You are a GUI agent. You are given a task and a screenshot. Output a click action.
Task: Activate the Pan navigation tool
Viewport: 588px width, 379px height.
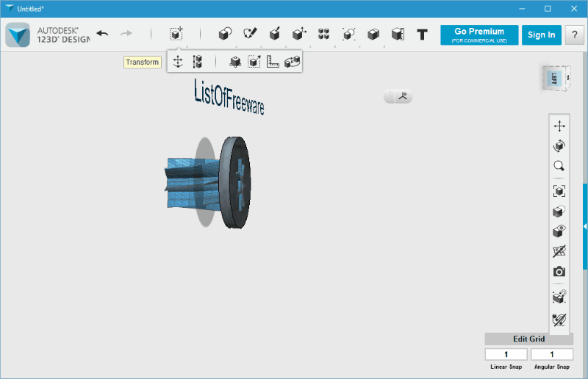tap(559, 126)
